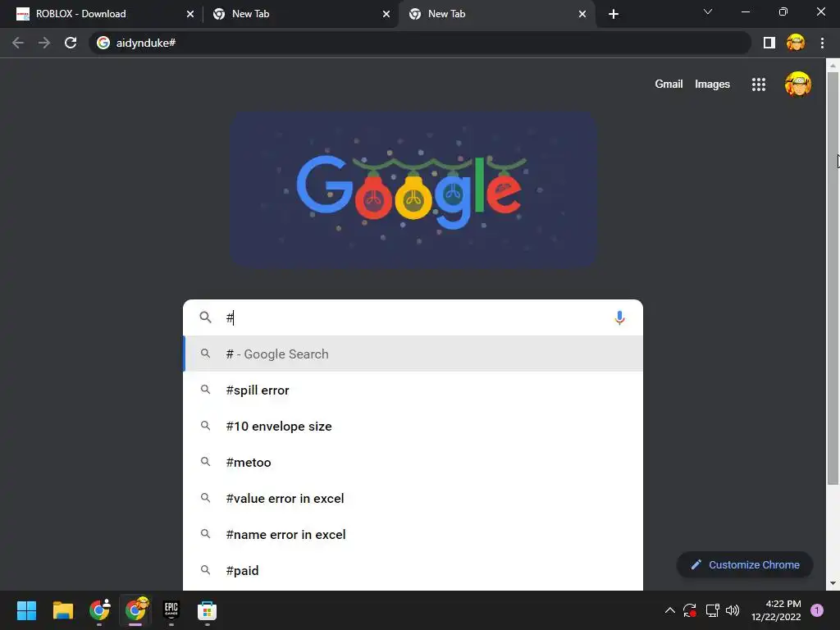Click the browser back arrow

[x=18, y=43]
